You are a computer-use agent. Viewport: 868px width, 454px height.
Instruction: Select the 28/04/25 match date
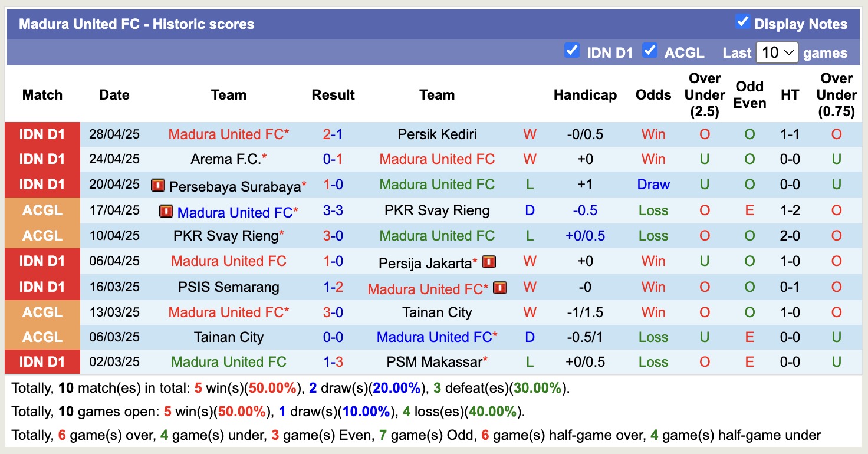coord(114,134)
